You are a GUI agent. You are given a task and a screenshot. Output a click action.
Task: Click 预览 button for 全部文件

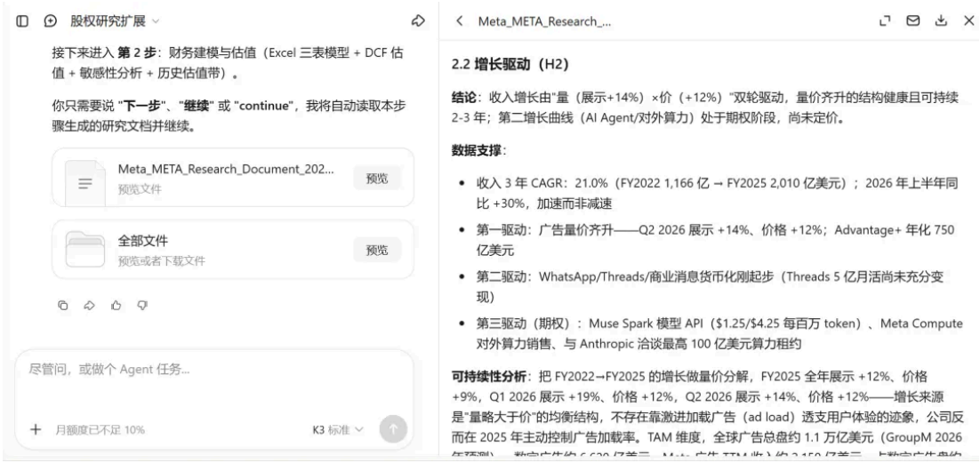tap(377, 250)
